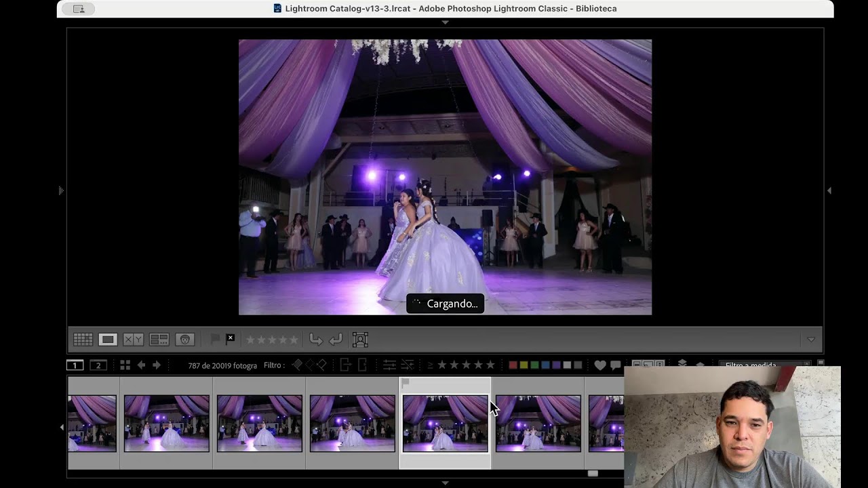Click the main loupe photo preview
This screenshot has height=488, width=868.
pyautogui.click(x=445, y=177)
